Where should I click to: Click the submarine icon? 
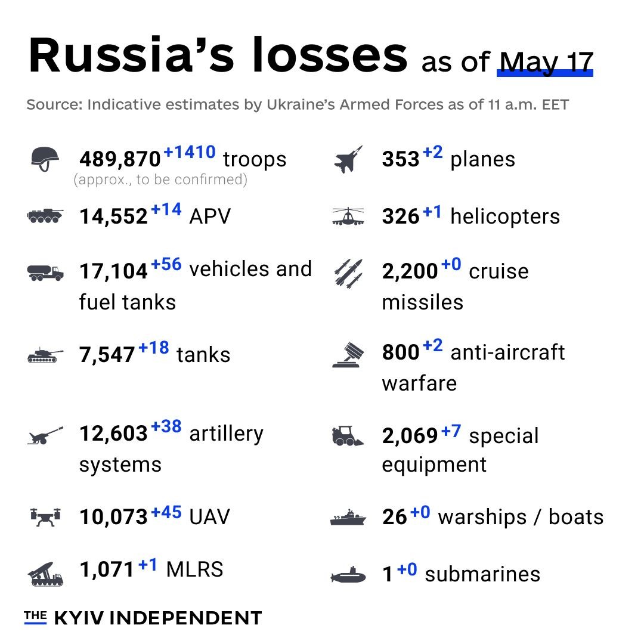348,575
